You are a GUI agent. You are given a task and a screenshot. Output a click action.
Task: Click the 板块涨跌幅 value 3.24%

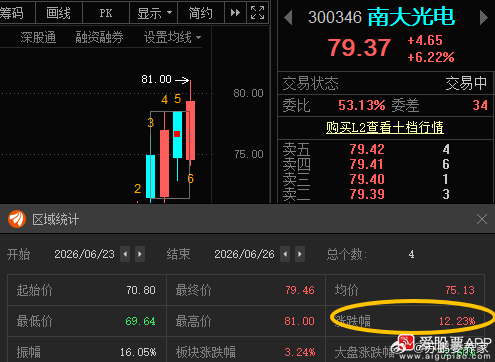(300, 352)
